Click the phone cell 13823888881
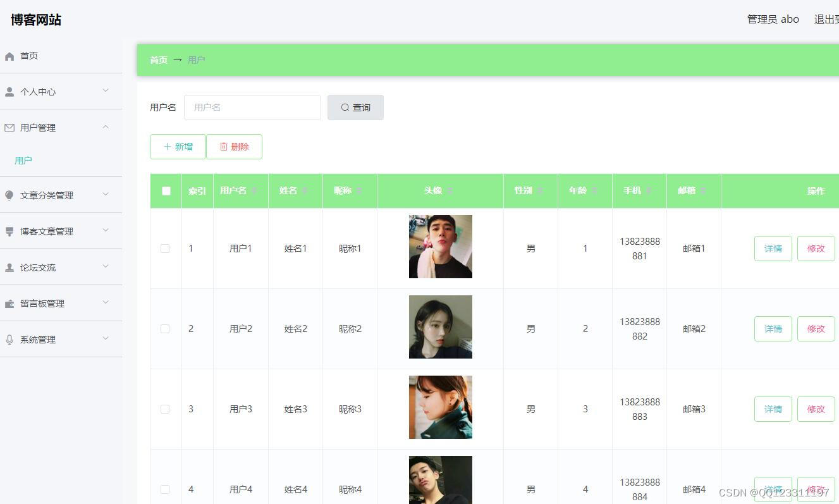Viewport: 839px width, 504px height. [640, 249]
